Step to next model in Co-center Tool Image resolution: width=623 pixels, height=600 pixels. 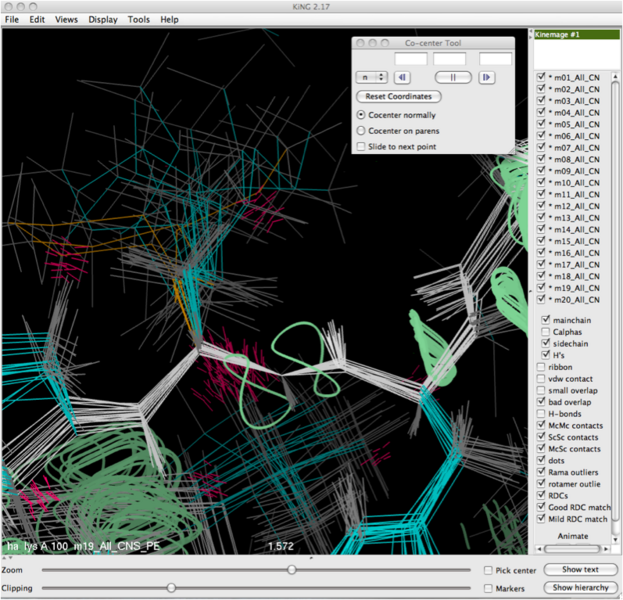pyautogui.click(x=486, y=77)
